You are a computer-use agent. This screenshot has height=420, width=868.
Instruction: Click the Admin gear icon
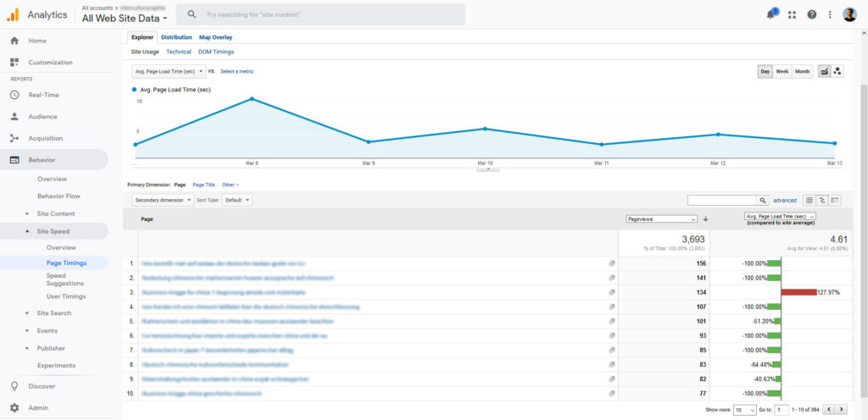click(x=14, y=408)
